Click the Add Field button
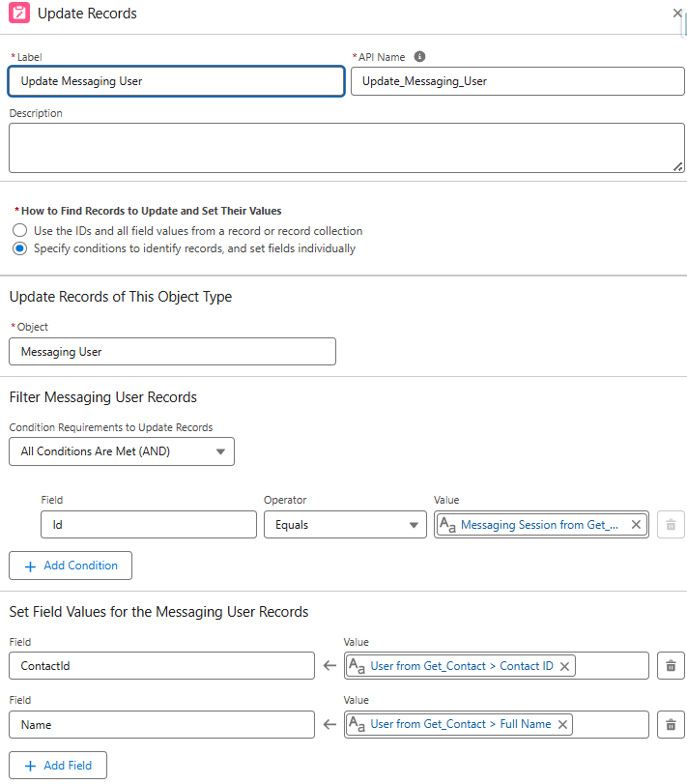The height and width of the screenshot is (784, 687). (x=57, y=765)
